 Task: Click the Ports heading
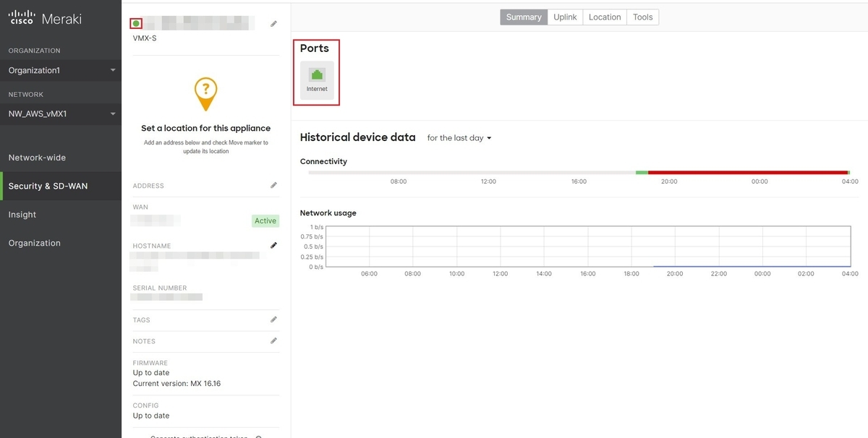pos(315,48)
